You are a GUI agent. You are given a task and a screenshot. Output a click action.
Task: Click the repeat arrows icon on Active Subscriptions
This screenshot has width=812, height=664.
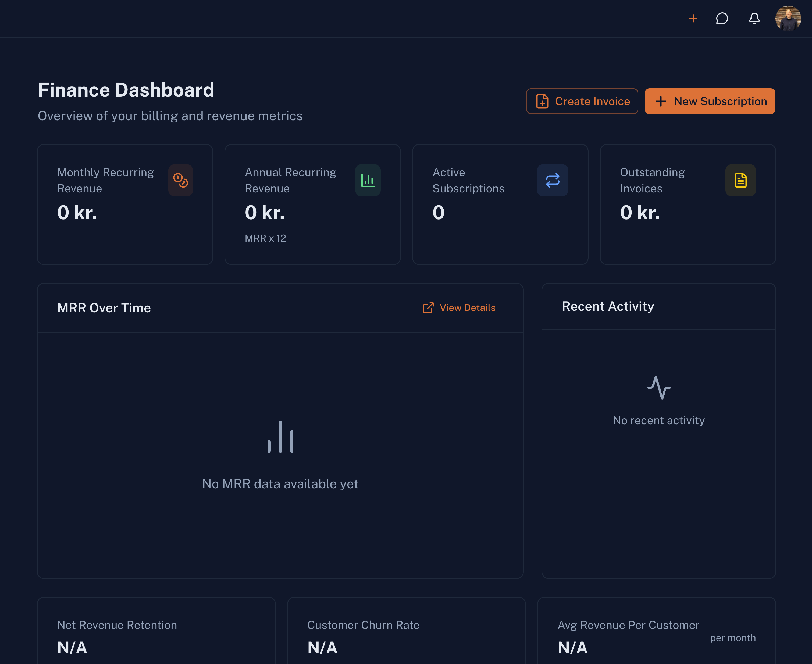[x=553, y=180]
